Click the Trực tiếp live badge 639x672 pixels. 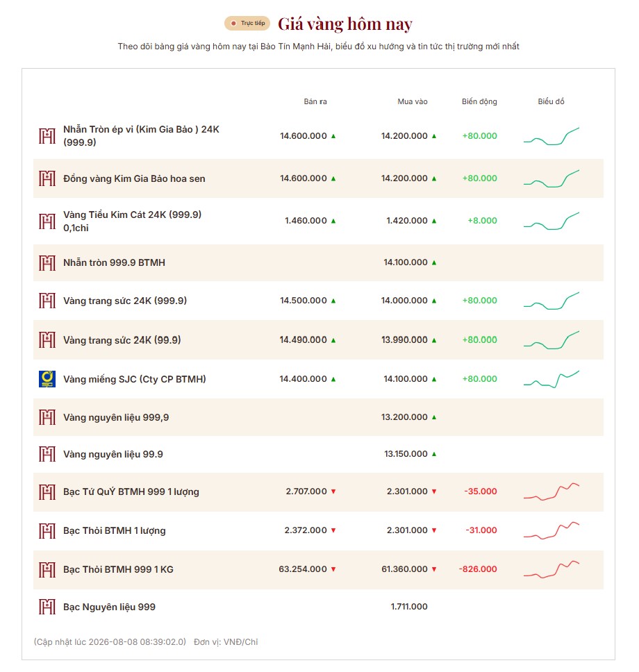[247, 23]
